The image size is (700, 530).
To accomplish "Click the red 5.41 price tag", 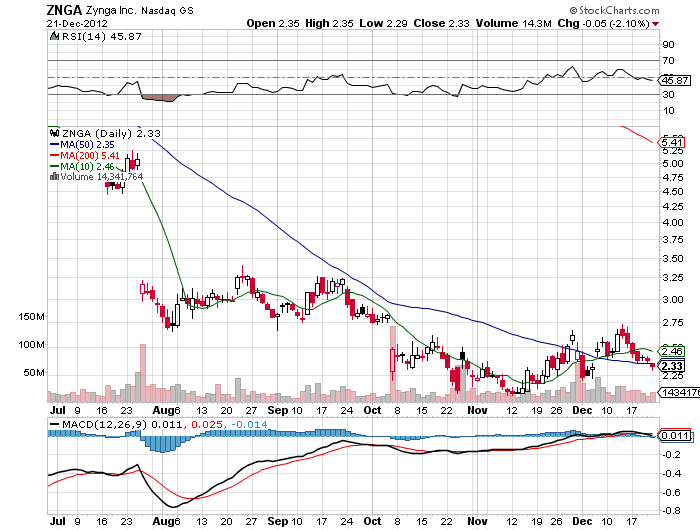I will coord(672,142).
